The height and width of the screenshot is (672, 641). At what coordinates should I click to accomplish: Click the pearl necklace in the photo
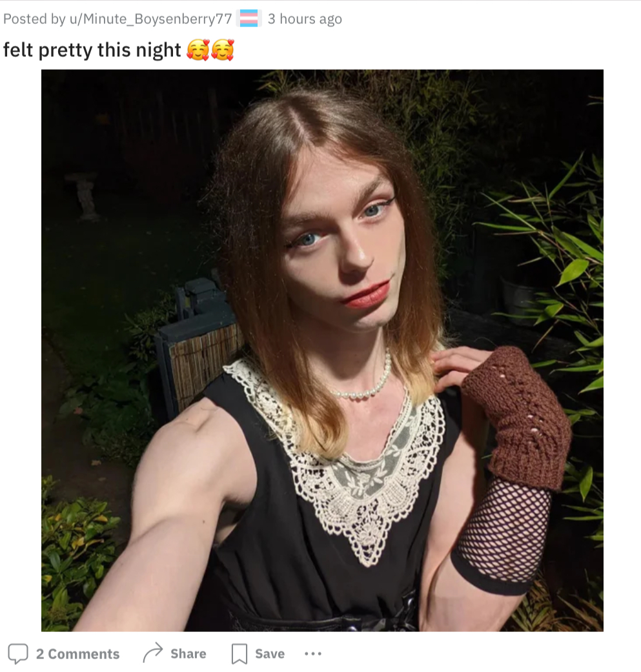pos(365,380)
